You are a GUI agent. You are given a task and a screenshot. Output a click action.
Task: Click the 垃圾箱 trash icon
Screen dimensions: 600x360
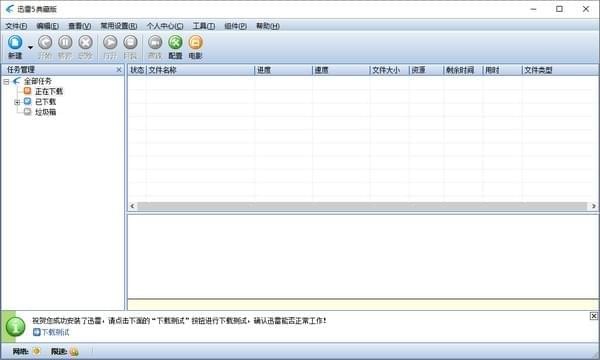click(27, 112)
